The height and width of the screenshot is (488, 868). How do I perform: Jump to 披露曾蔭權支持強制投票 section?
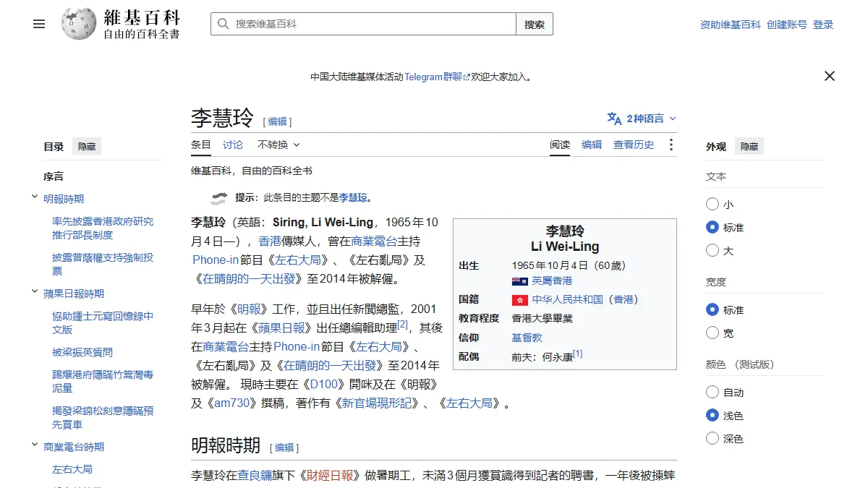[103, 264]
